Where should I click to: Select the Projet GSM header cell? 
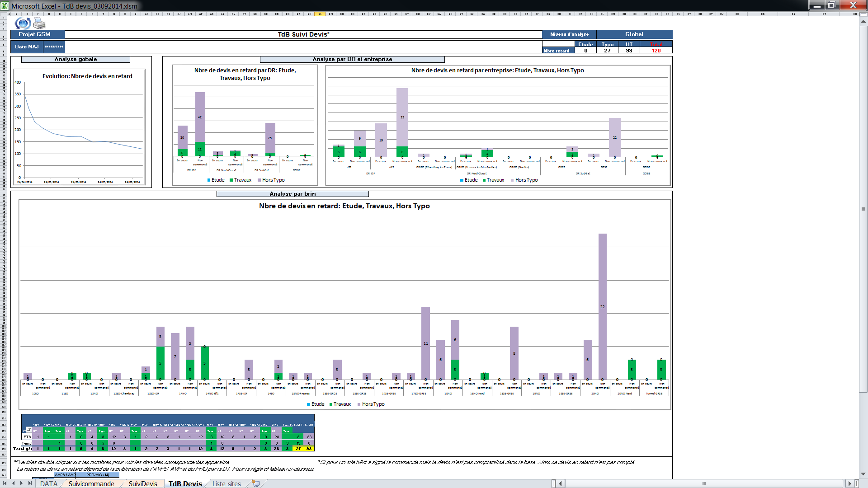(x=38, y=34)
